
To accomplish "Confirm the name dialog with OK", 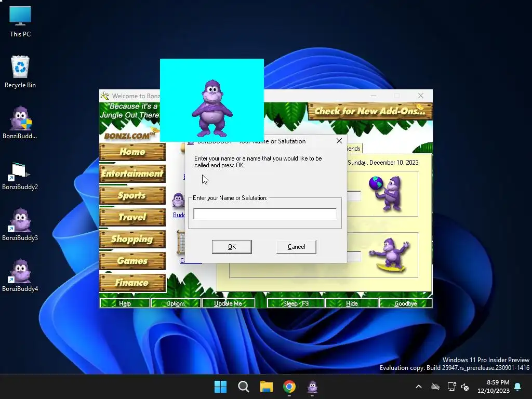I will click(x=232, y=247).
